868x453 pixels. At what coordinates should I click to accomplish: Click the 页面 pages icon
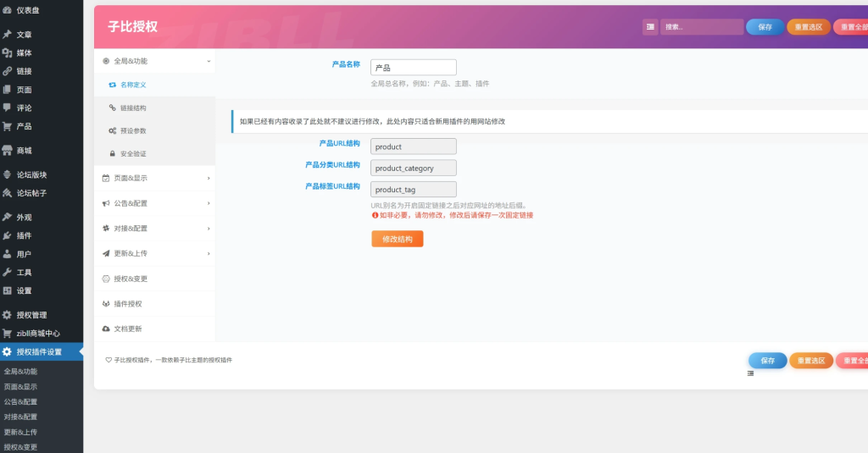(7, 89)
